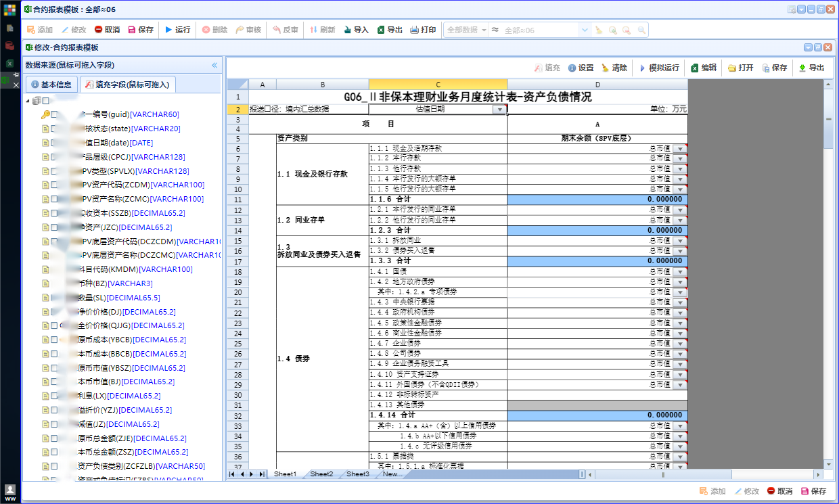Click the outer vertical scrollbar thumb on right edge
Viewport: 839px width, 504px height.
tap(829, 118)
